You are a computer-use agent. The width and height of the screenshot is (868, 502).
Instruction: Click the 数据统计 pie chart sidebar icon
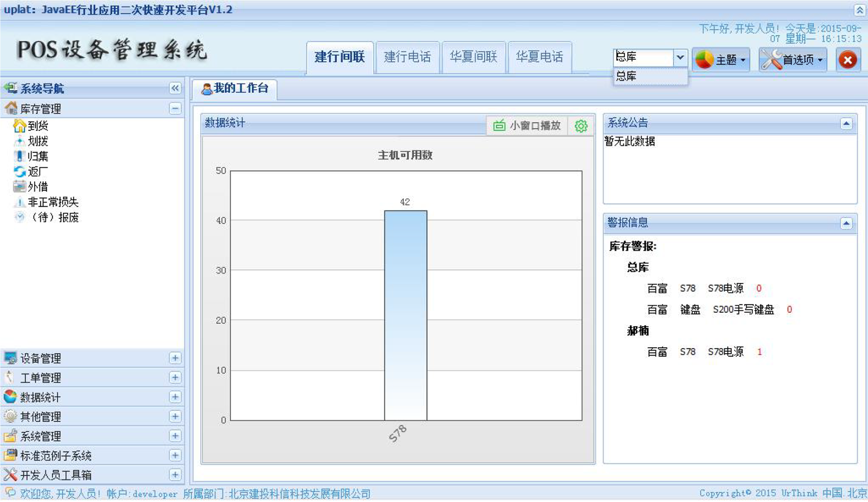click(10, 397)
